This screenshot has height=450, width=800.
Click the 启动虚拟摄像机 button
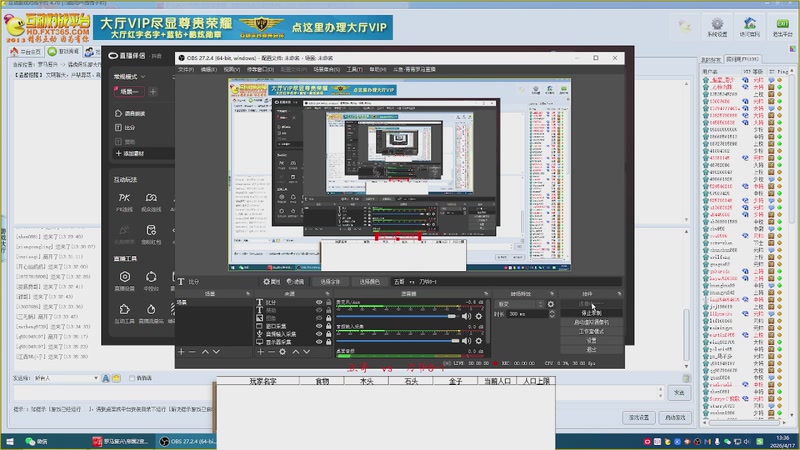coord(591,322)
